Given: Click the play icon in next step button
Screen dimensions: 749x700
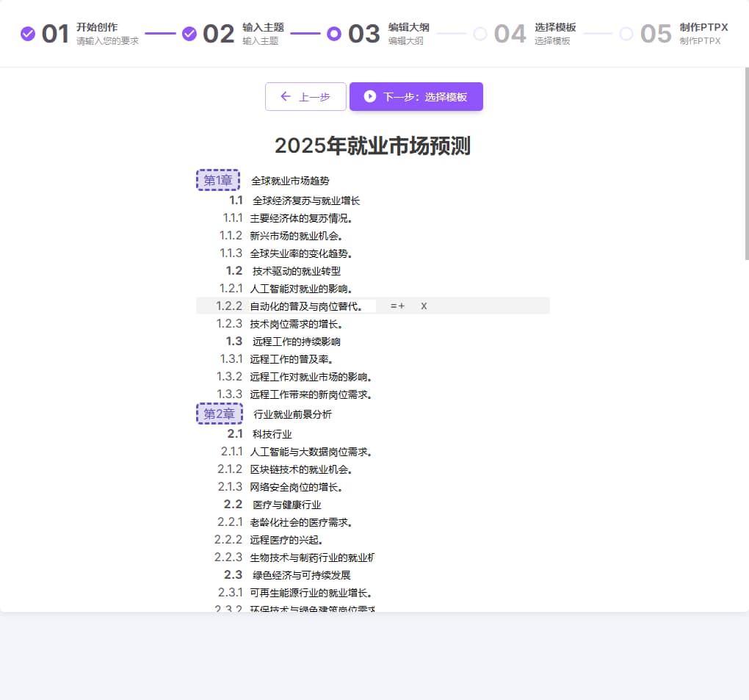Looking at the screenshot, I should [x=369, y=96].
